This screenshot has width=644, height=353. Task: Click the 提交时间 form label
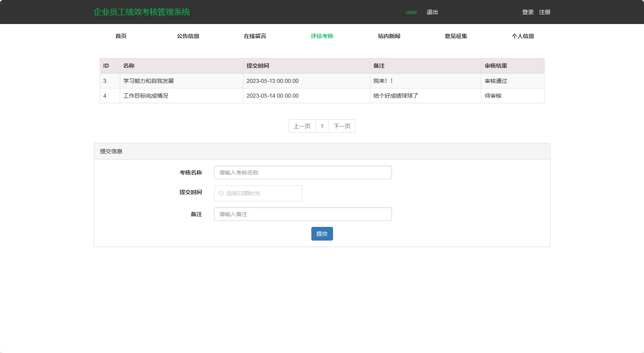click(191, 192)
